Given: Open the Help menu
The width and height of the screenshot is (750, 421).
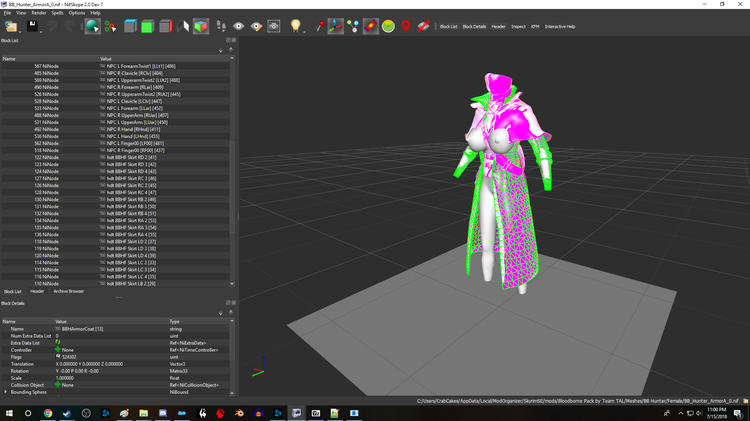Looking at the screenshot, I should [x=95, y=13].
